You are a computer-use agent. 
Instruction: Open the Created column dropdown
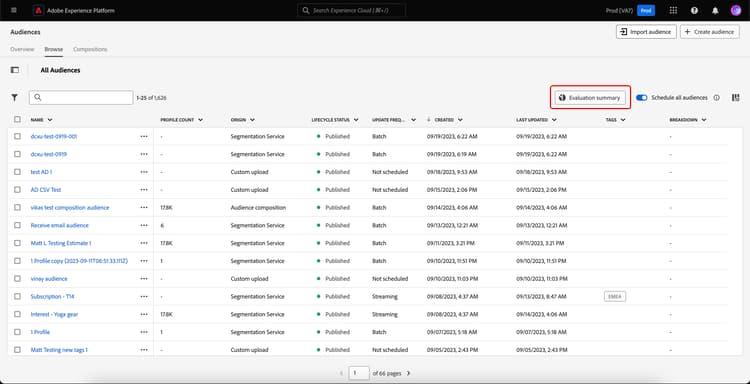tap(460, 120)
